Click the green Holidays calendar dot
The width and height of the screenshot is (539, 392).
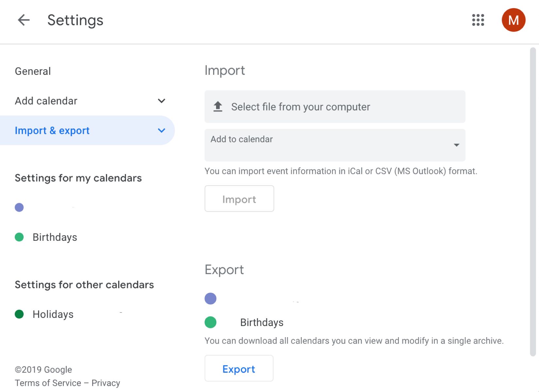pyautogui.click(x=19, y=314)
